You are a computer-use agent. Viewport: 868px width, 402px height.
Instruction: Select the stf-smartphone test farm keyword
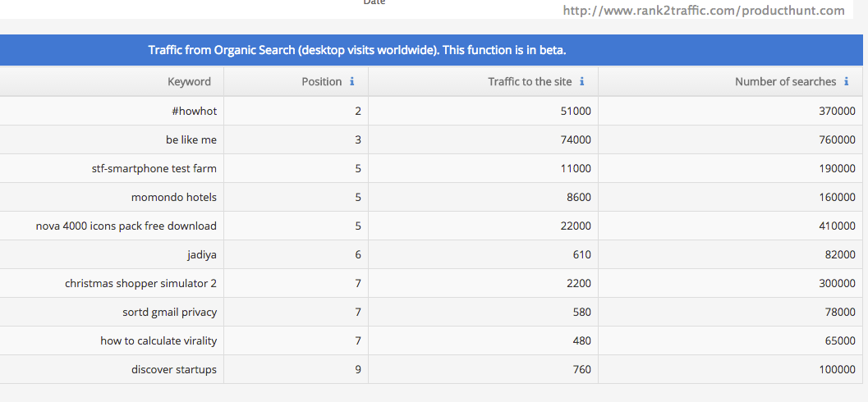pyautogui.click(x=154, y=169)
